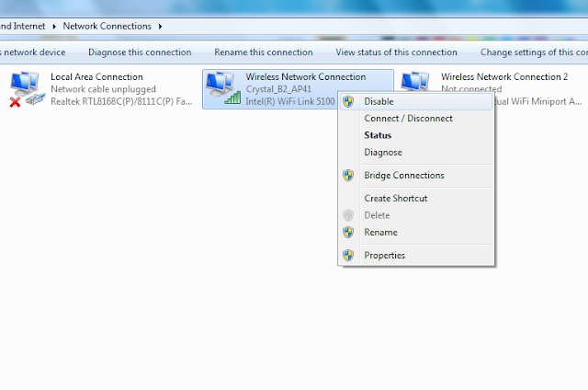Viewport: 588px width, 390px height.
Task: Click 'Network and Internet' breadcrumb segment
Action: point(22,26)
